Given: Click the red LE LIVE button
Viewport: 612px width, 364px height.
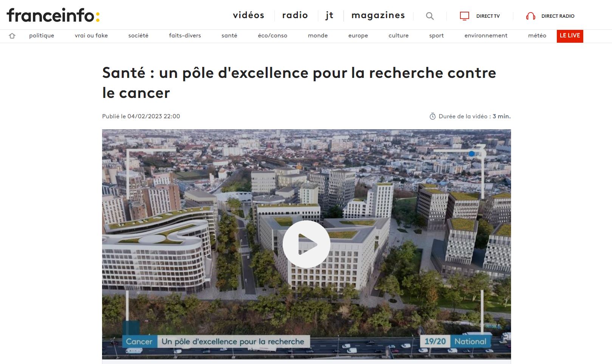Looking at the screenshot, I should point(570,36).
